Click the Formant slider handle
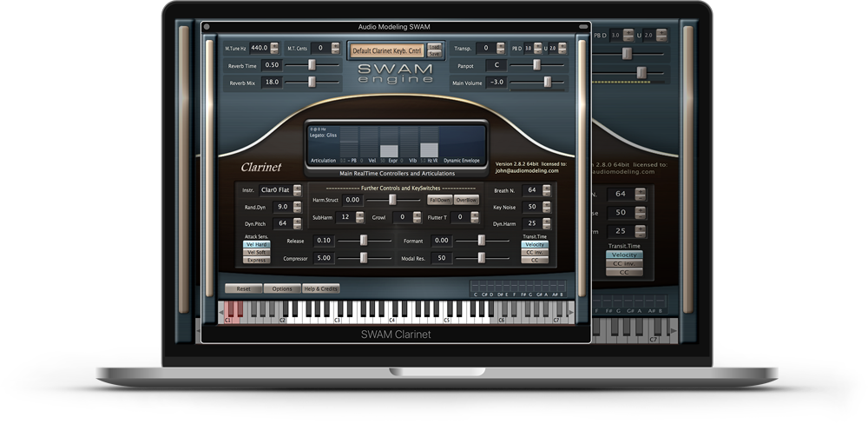Viewport: 868px width, 424px height. 482,241
